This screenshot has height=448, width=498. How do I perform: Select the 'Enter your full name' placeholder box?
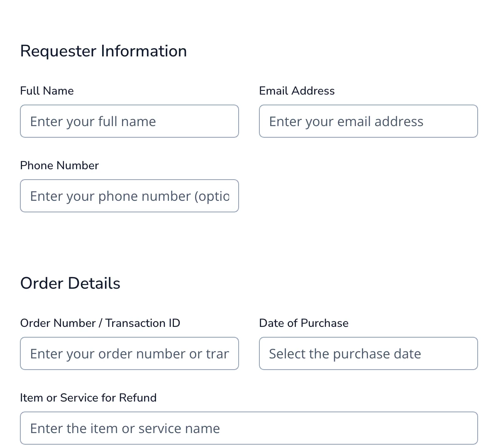129,121
